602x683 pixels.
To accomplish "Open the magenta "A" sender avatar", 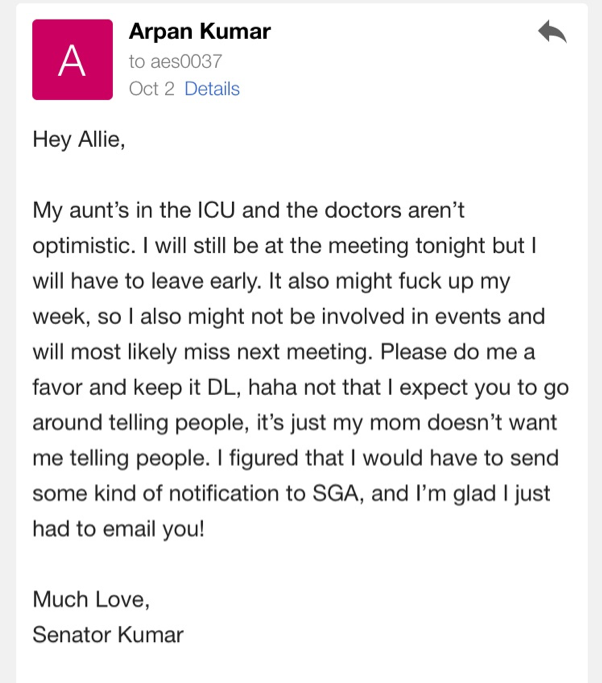I will coord(72,60).
